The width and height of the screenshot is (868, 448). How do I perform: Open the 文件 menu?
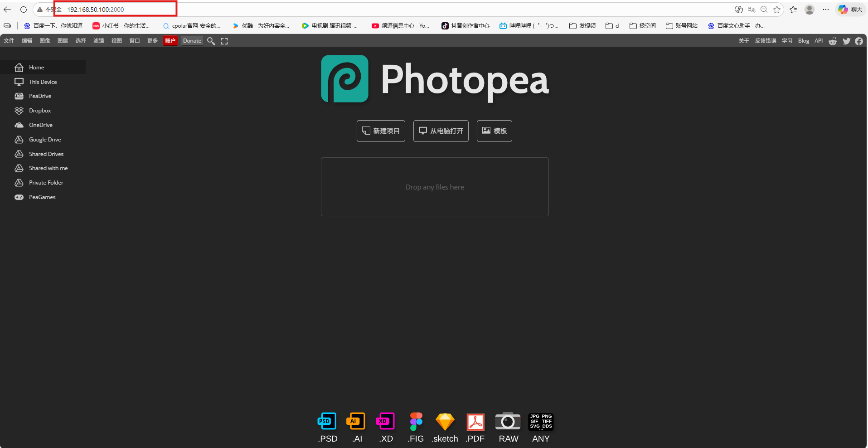9,41
